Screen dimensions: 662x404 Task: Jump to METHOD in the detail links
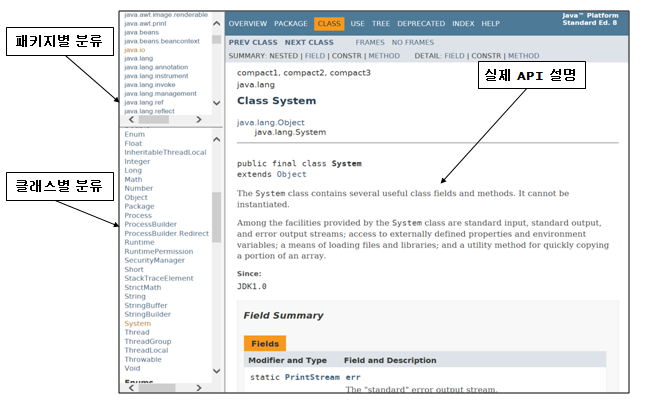[x=524, y=56]
